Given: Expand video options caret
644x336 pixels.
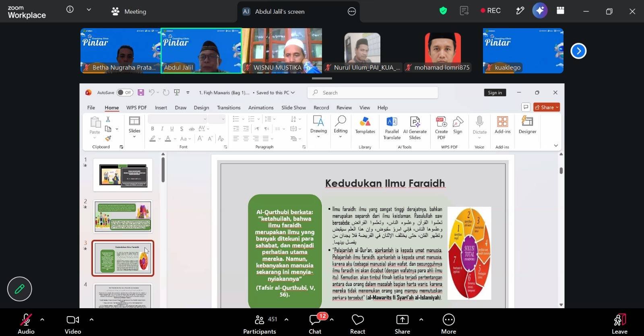Looking at the screenshot, I should point(91,320).
